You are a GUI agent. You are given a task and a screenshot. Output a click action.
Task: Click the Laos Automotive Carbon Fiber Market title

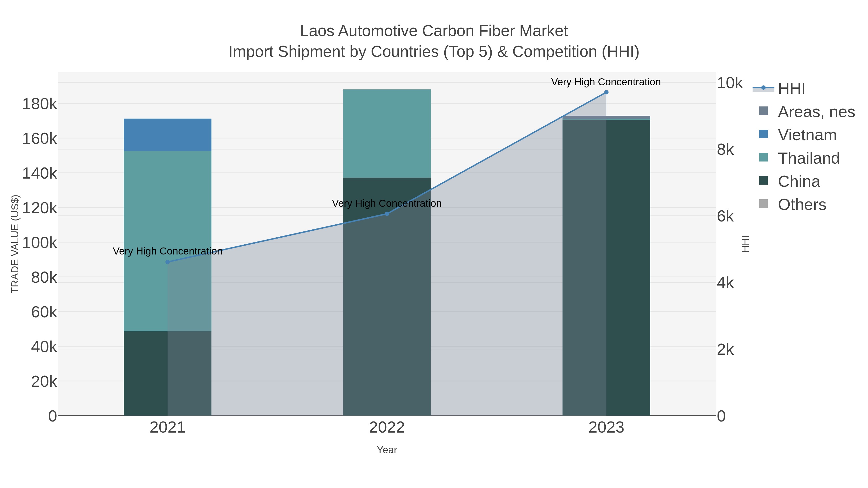(x=434, y=31)
